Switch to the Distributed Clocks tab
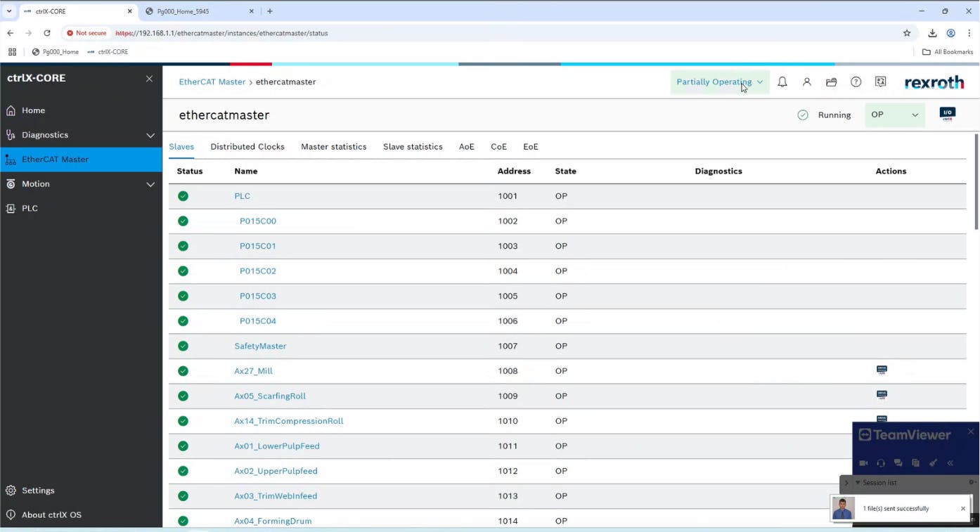The height and width of the screenshot is (532, 980). [247, 147]
